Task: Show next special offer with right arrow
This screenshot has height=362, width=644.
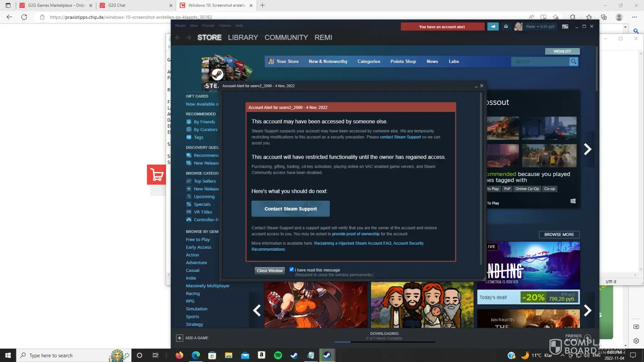Action: pyautogui.click(x=587, y=310)
